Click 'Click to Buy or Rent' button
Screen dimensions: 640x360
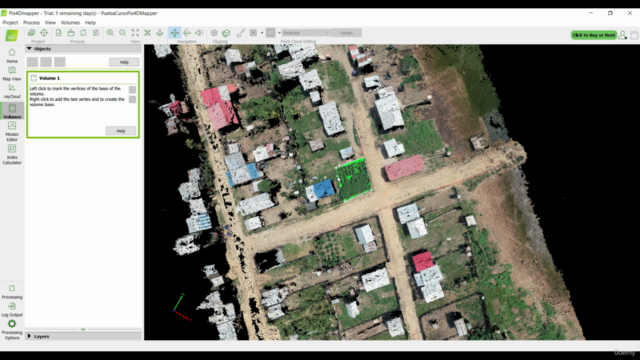pos(593,35)
